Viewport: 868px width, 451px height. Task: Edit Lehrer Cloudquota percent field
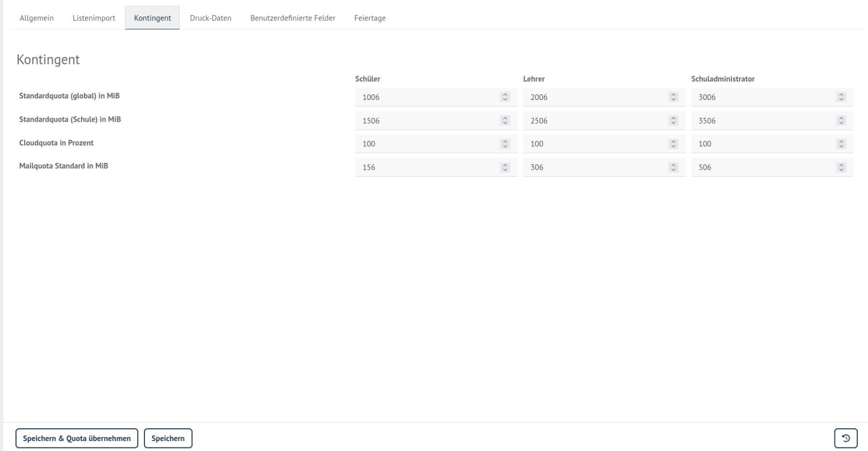pyautogui.click(x=604, y=144)
